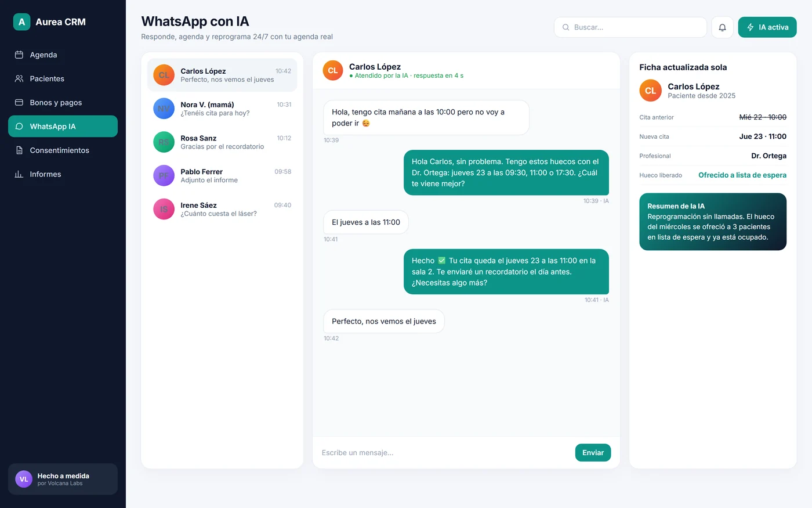This screenshot has height=508, width=812.
Task: Select the WhatsApp IA menu item
Action: pyautogui.click(x=63, y=126)
